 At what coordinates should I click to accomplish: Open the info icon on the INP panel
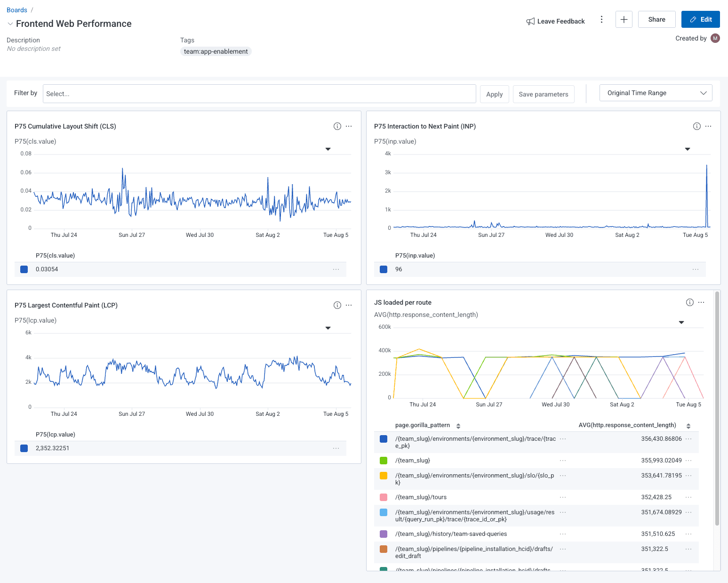point(696,126)
